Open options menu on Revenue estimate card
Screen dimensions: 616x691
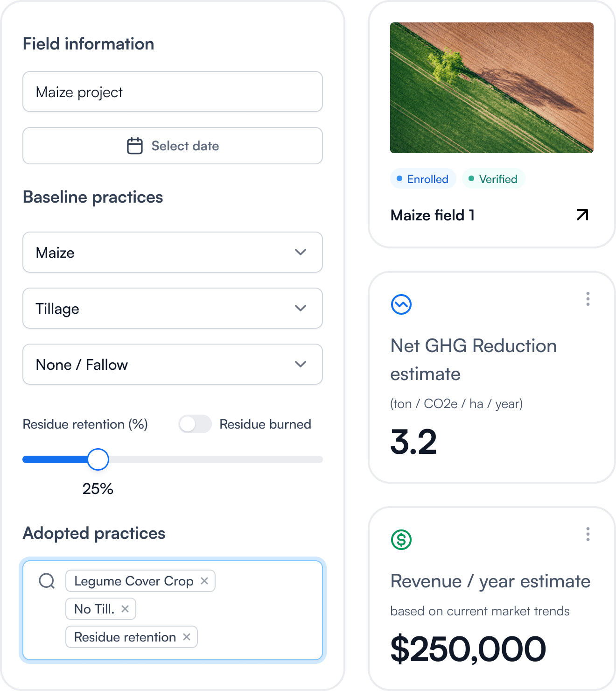click(x=588, y=534)
